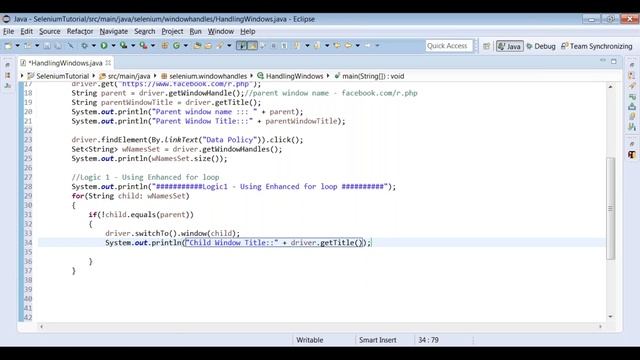The image size is (640, 360).
Task: Click the Next Annotation toolbar icon
Action: point(297,46)
